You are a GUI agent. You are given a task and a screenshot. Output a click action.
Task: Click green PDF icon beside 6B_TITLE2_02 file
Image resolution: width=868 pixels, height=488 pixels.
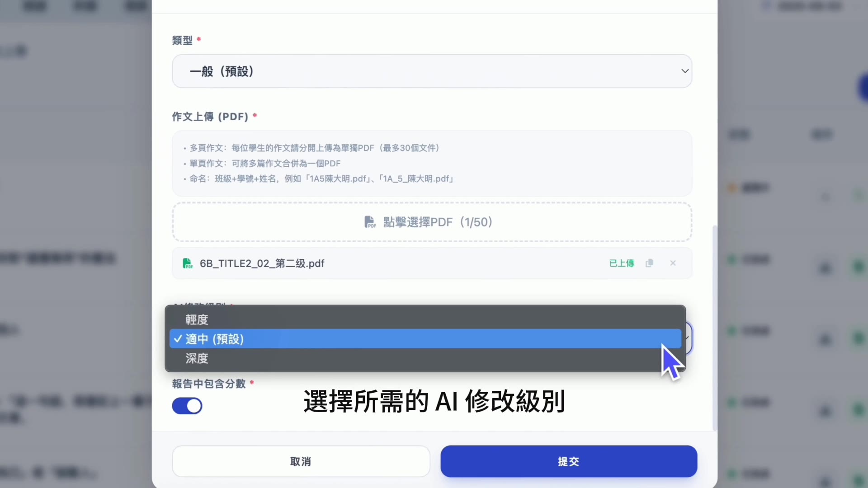187,263
